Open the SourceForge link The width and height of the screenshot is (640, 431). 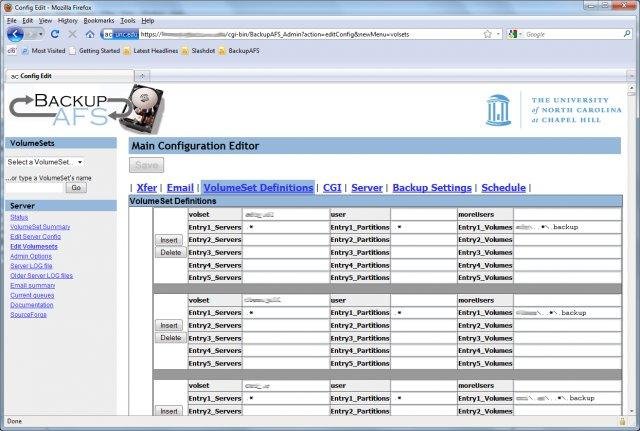point(29,315)
